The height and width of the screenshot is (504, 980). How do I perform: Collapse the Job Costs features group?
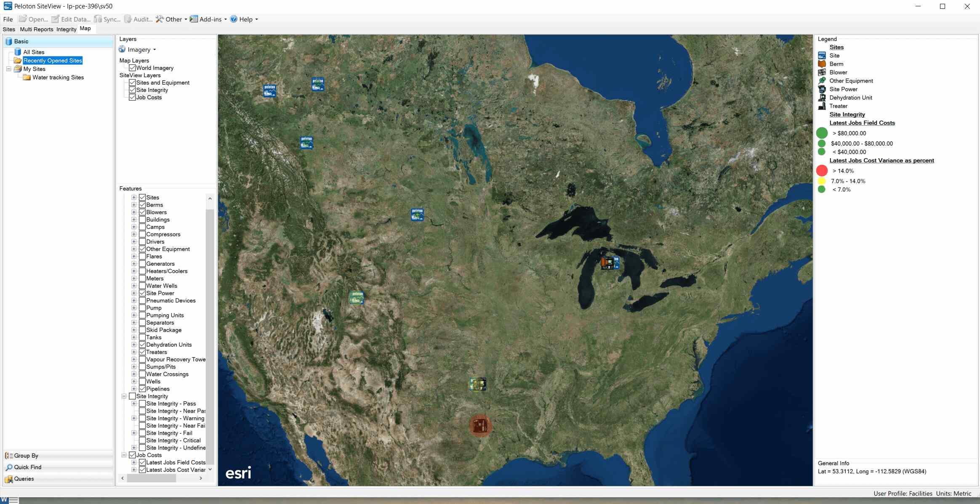click(124, 455)
